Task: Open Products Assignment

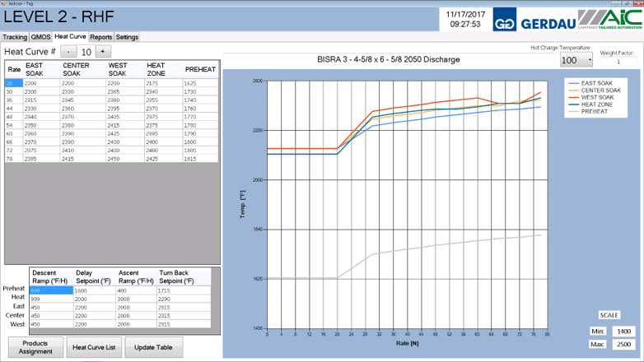Action: pyautogui.click(x=35, y=347)
